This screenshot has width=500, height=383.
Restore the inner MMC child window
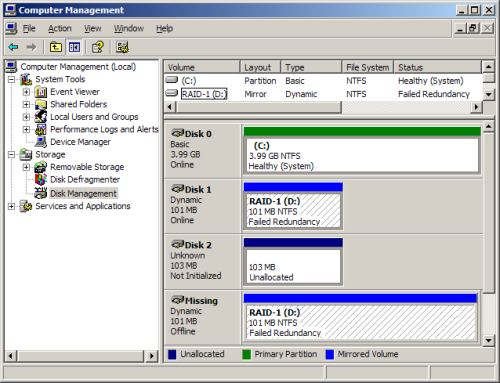pos(473,28)
